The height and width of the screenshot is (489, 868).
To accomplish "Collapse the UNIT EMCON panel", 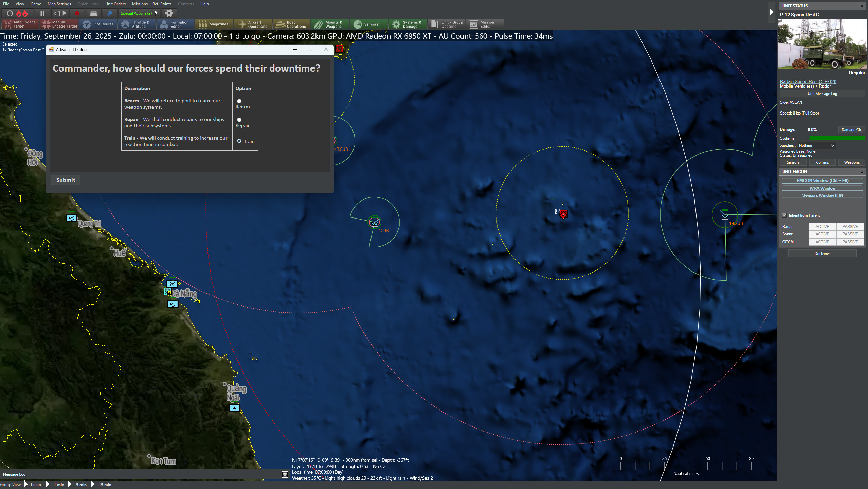I will [863, 171].
